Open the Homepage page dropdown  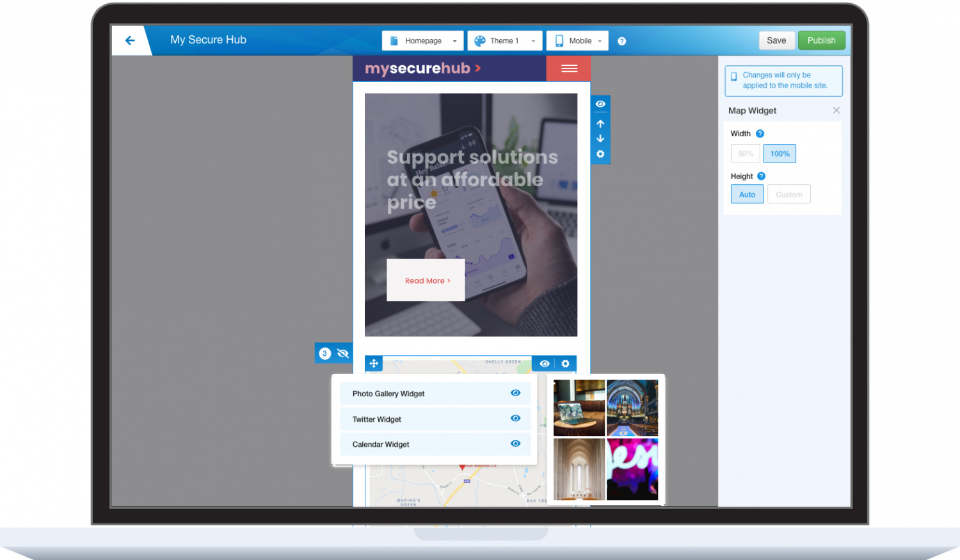point(423,40)
